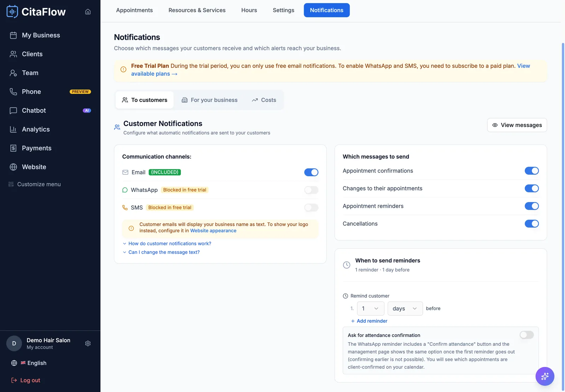Toggle the Email channel switch

(311, 172)
